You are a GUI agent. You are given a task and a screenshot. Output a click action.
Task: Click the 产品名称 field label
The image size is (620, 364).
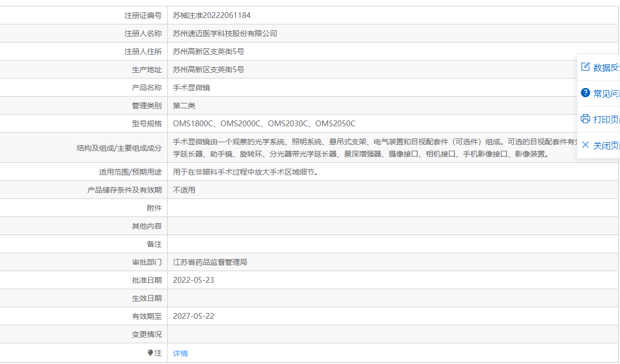click(147, 88)
